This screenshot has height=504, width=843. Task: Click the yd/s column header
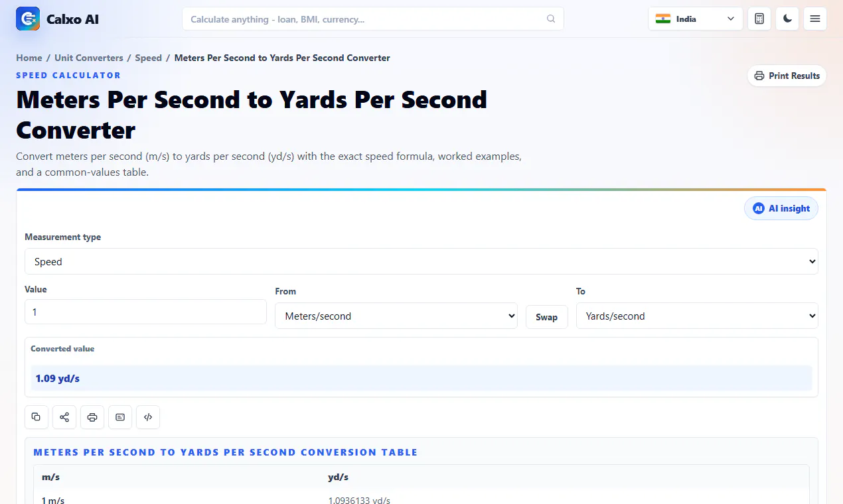pyautogui.click(x=338, y=477)
